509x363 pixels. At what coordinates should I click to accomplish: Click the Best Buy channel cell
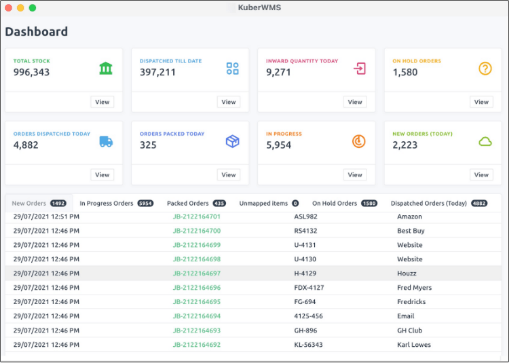[411, 231]
